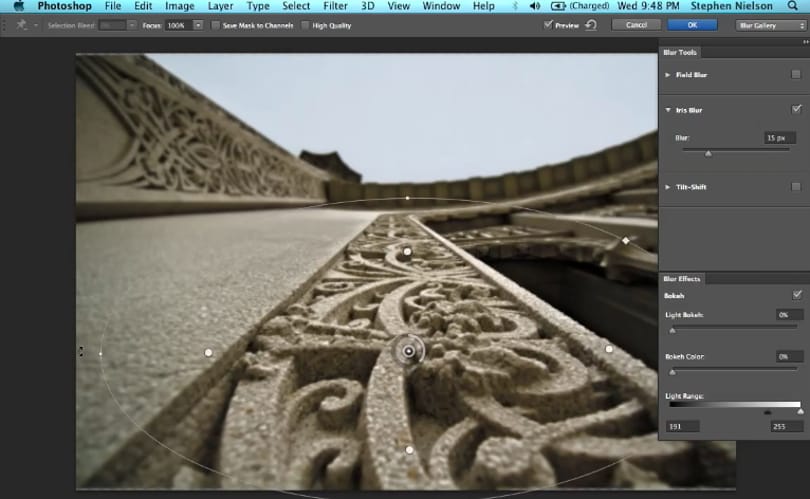Open the 3D menu
The image size is (810, 499).
[x=367, y=6]
